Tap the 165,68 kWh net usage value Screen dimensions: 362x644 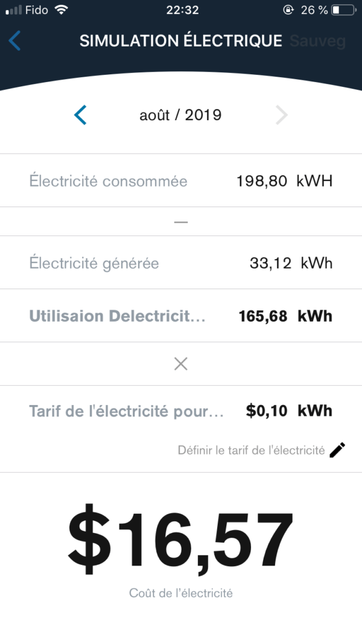[x=284, y=316]
